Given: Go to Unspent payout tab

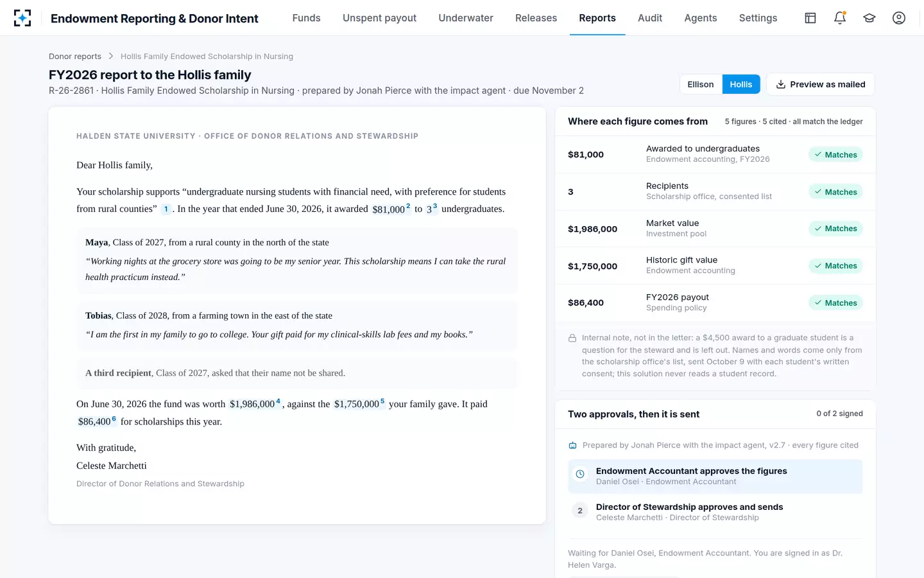Looking at the screenshot, I should point(380,18).
